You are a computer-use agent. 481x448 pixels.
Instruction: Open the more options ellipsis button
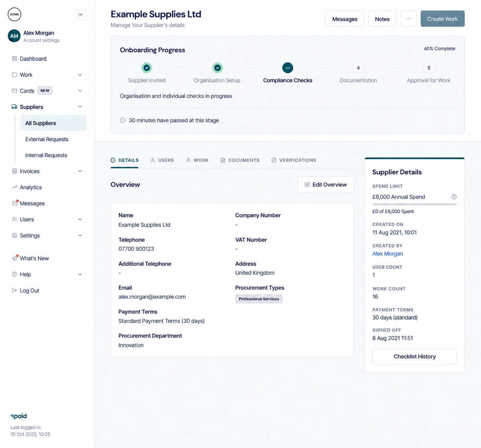[x=408, y=18]
